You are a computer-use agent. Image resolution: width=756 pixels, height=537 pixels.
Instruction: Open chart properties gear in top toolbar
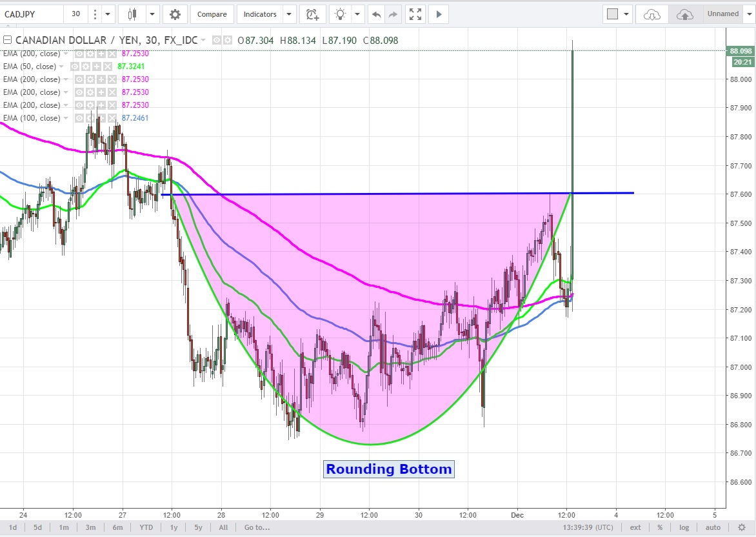[x=175, y=14]
